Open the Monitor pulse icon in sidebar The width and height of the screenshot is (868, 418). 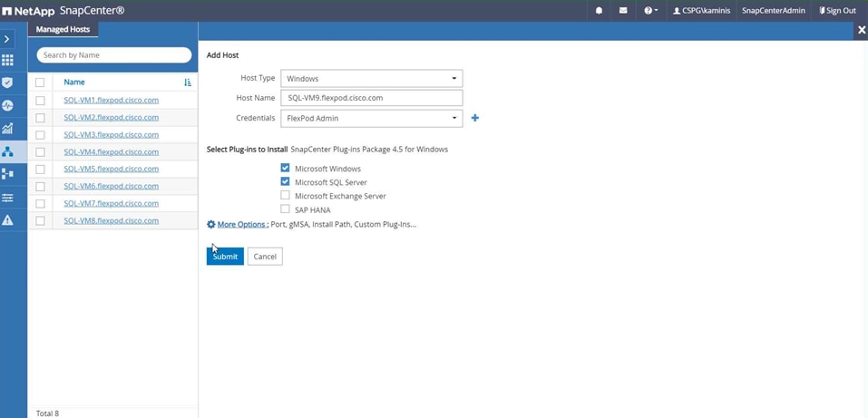[7, 106]
